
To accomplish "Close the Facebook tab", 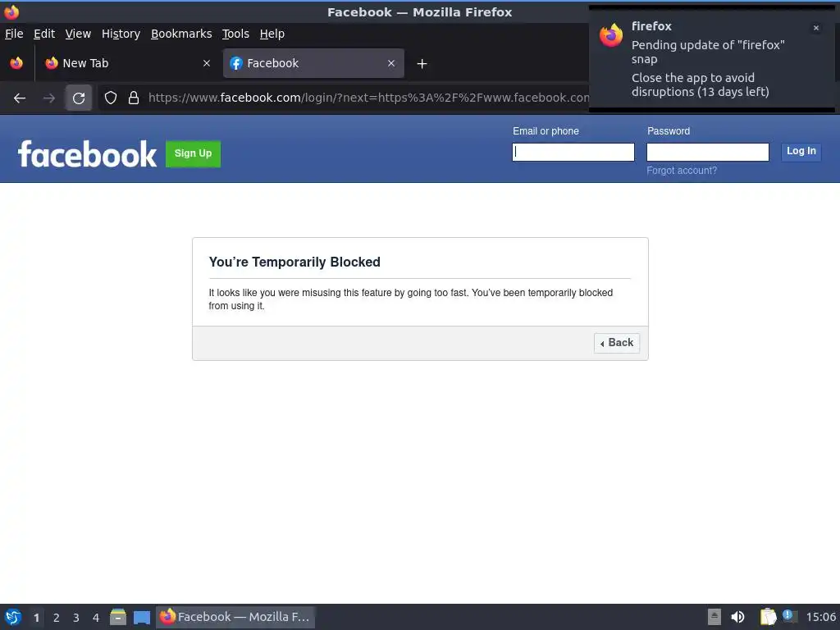I will tap(391, 63).
